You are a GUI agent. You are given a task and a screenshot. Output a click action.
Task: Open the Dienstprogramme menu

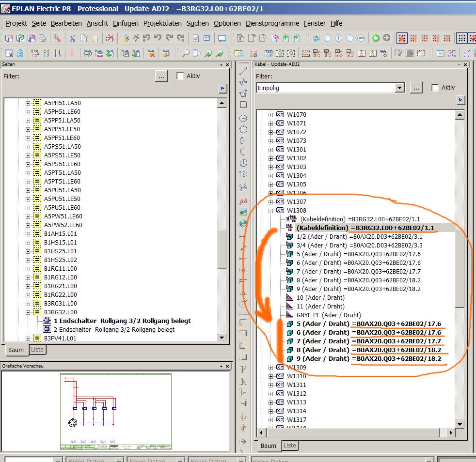(272, 23)
